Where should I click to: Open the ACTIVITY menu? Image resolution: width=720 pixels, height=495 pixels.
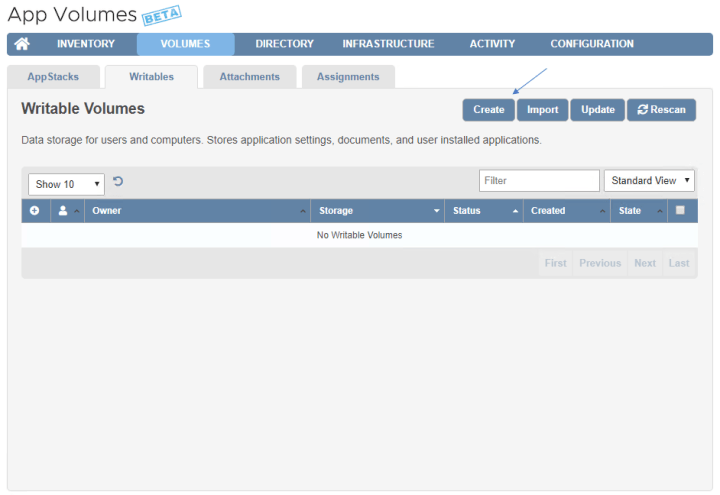click(x=492, y=44)
